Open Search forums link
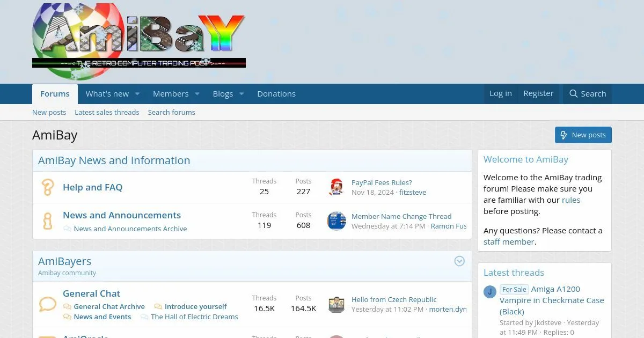This screenshot has height=338, width=644. (x=172, y=112)
